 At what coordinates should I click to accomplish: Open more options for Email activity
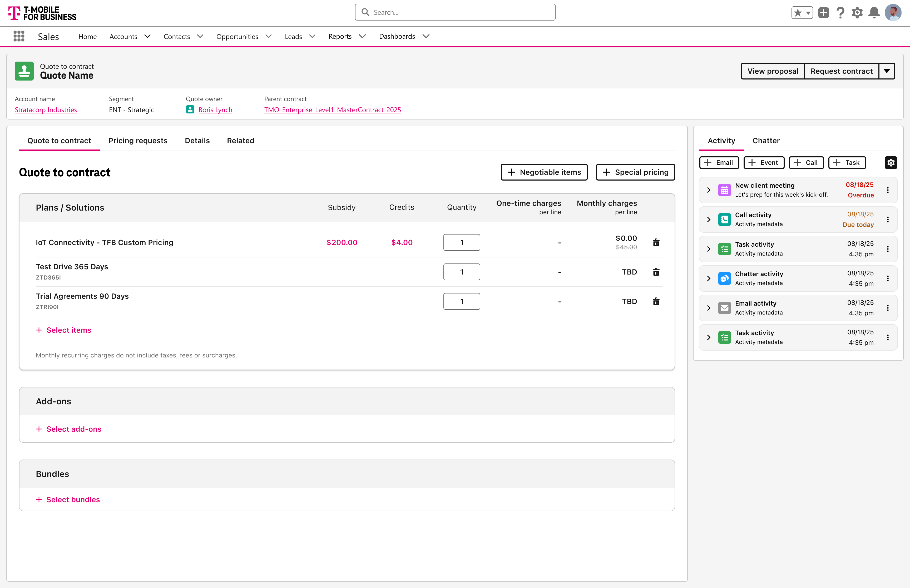(x=888, y=308)
